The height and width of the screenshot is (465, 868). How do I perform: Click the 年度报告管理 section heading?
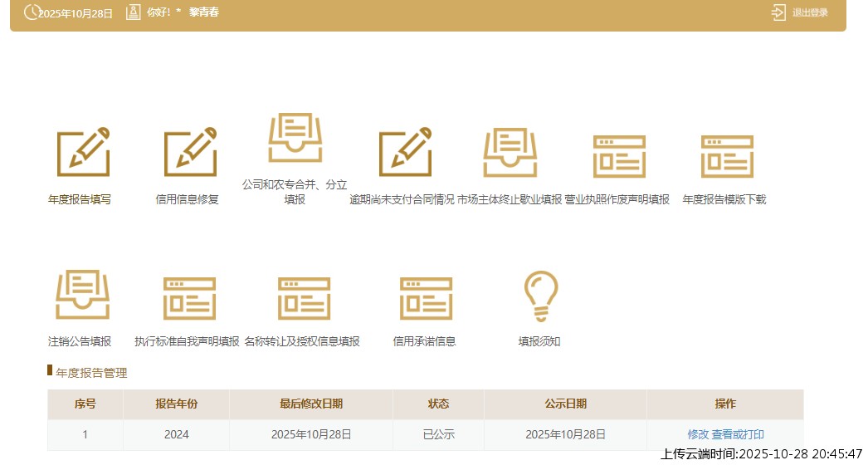click(91, 373)
